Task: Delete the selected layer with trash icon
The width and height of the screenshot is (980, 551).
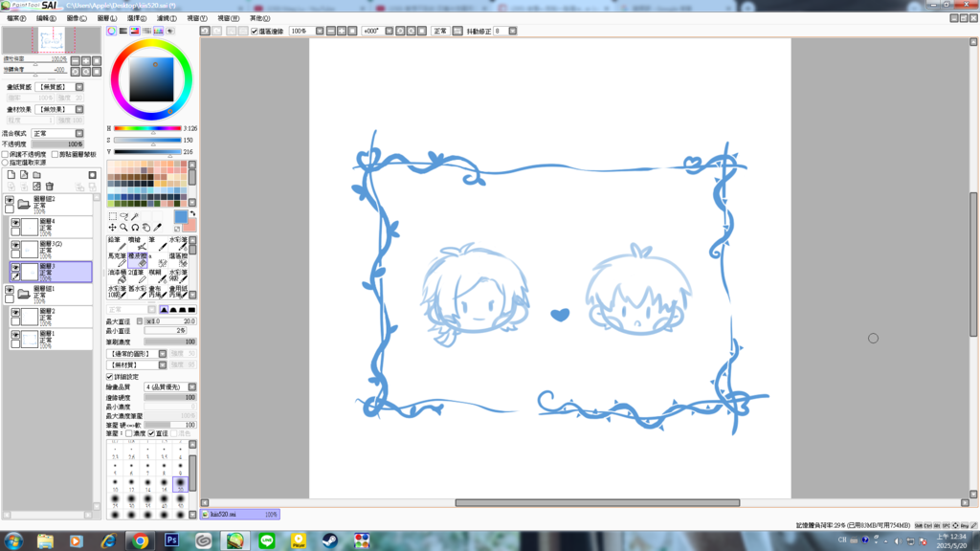Action: point(50,187)
